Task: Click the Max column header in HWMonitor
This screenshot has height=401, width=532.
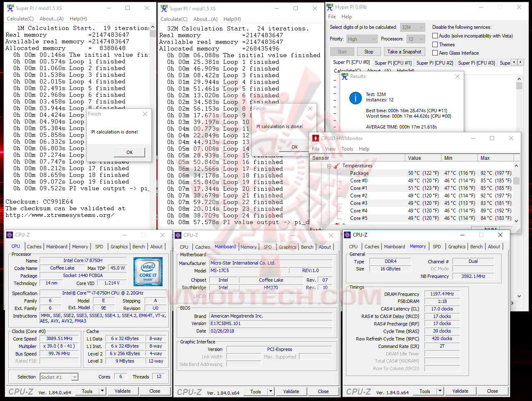Action: (x=495, y=158)
